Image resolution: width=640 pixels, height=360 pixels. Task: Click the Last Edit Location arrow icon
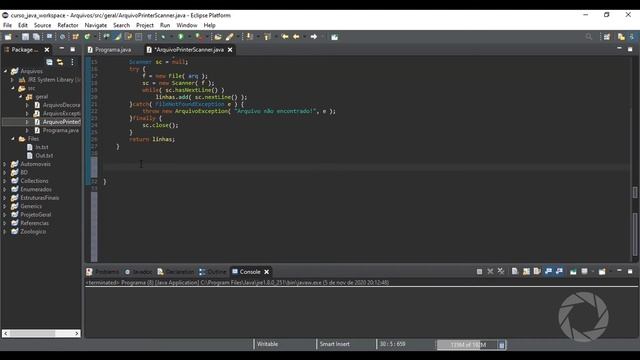click(285, 37)
